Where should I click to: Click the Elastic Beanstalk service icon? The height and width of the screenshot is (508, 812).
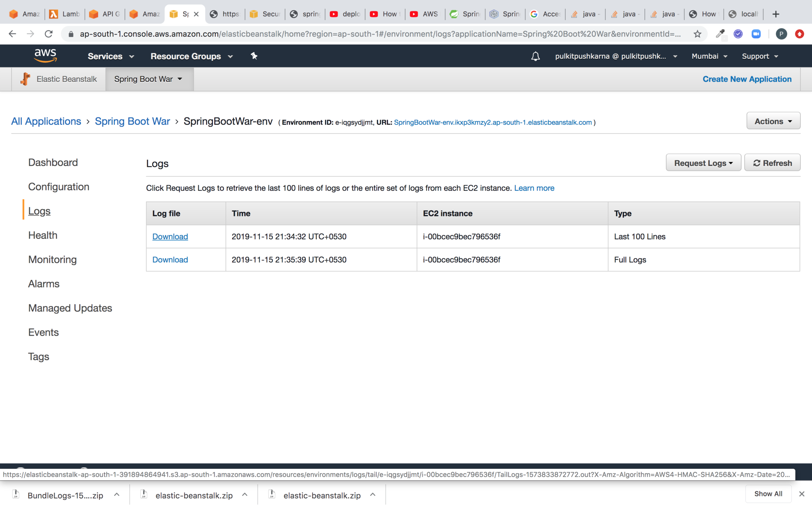pos(26,79)
